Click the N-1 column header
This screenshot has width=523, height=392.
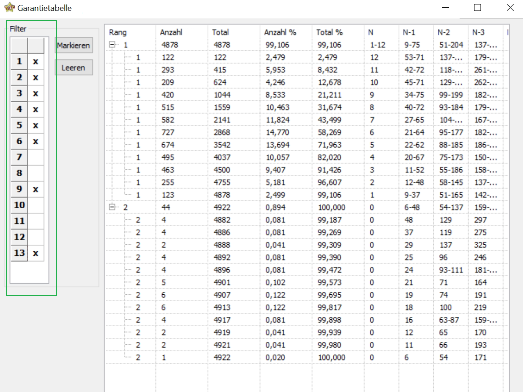point(416,32)
